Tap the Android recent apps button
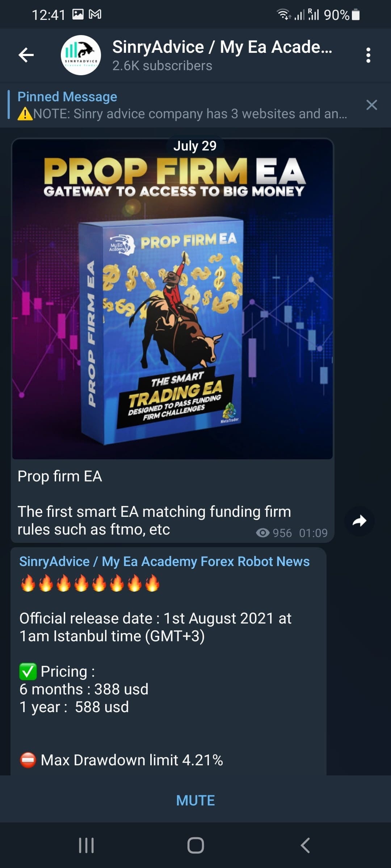Screen dimensions: 391x868 [x=86, y=845]
